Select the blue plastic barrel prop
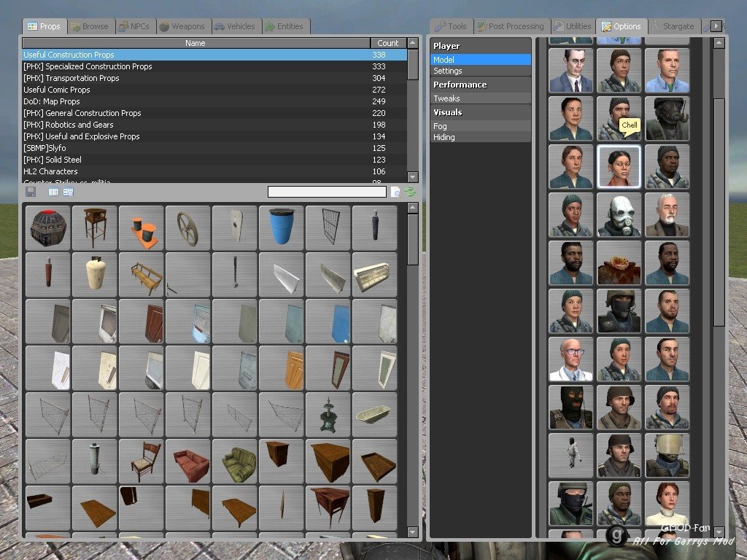 pyautogui.click(x=281, y=227)
